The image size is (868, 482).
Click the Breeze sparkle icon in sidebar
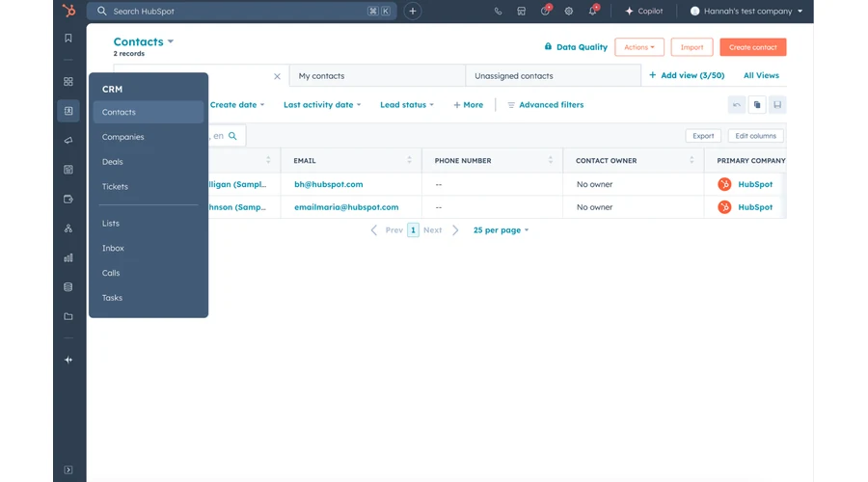(68, 360)
